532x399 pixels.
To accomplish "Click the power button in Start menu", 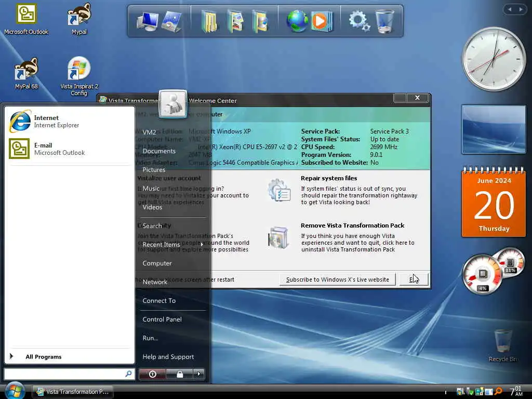I will click(152, 374).
